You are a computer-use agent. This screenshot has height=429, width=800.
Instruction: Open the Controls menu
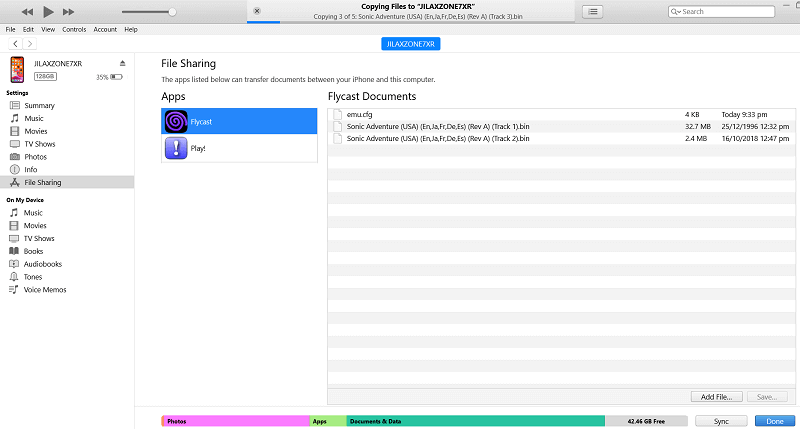(74, 30)
